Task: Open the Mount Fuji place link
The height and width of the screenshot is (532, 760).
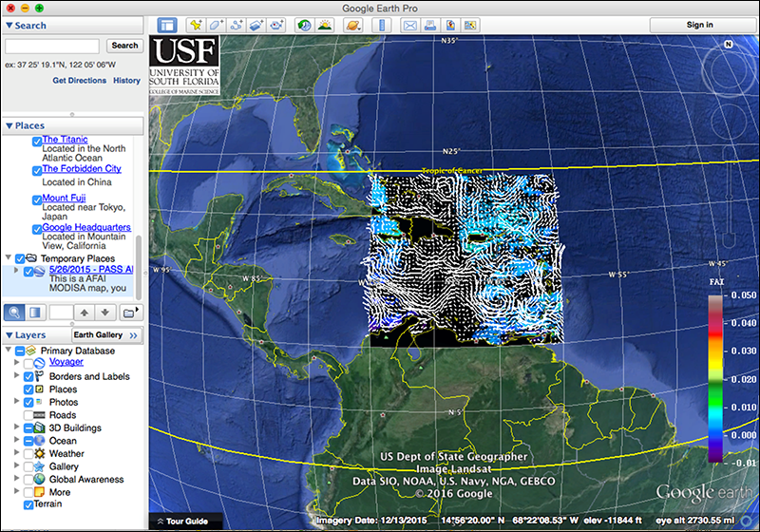Action: coord(64,198)
